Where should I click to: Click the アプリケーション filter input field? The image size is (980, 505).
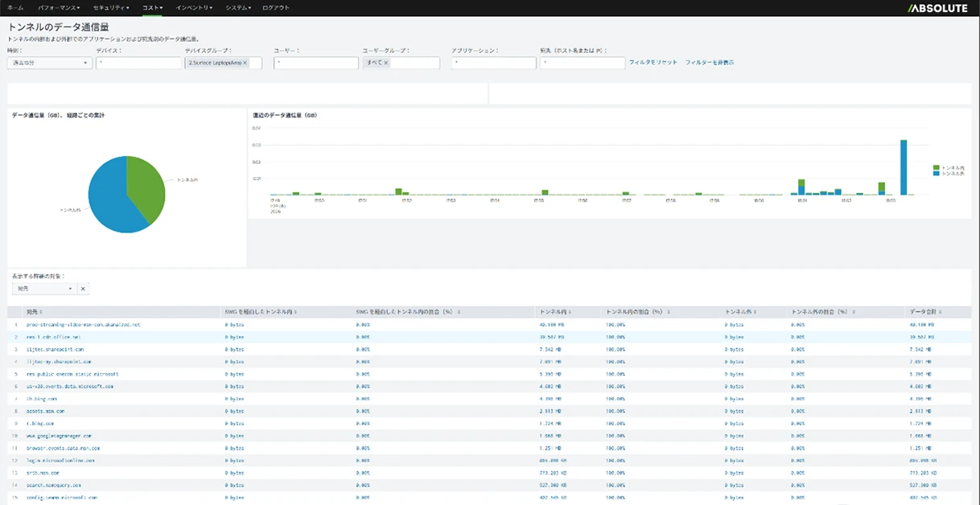493,63
